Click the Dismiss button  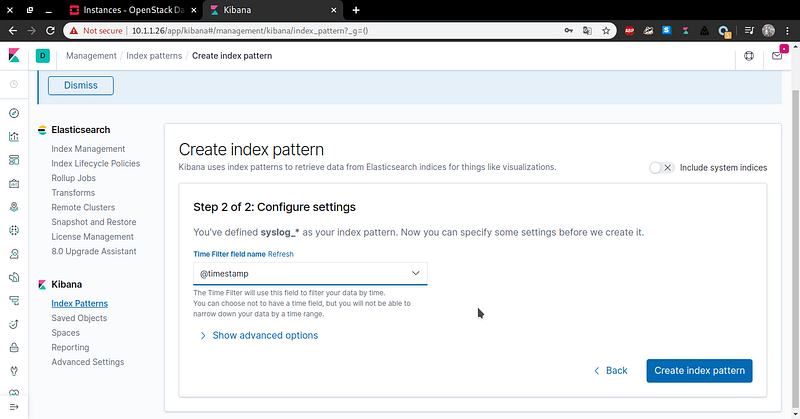pos(81,85)
